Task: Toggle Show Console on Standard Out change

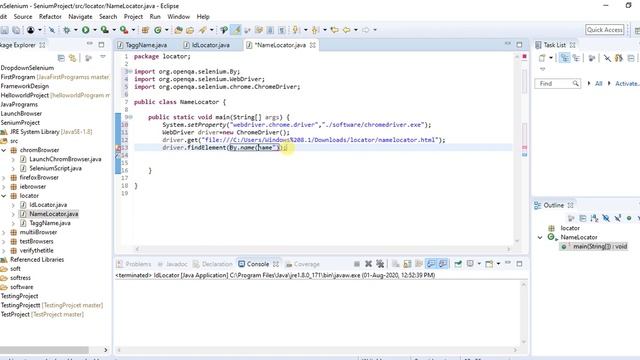Action: pos(431,264)
